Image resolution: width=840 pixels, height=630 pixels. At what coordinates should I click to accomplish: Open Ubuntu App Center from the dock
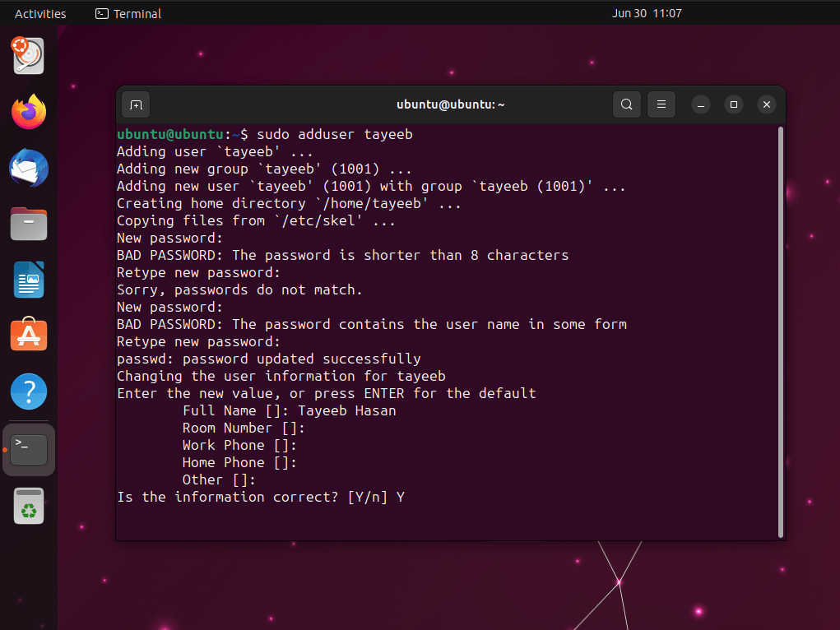[x=28, y=335]
